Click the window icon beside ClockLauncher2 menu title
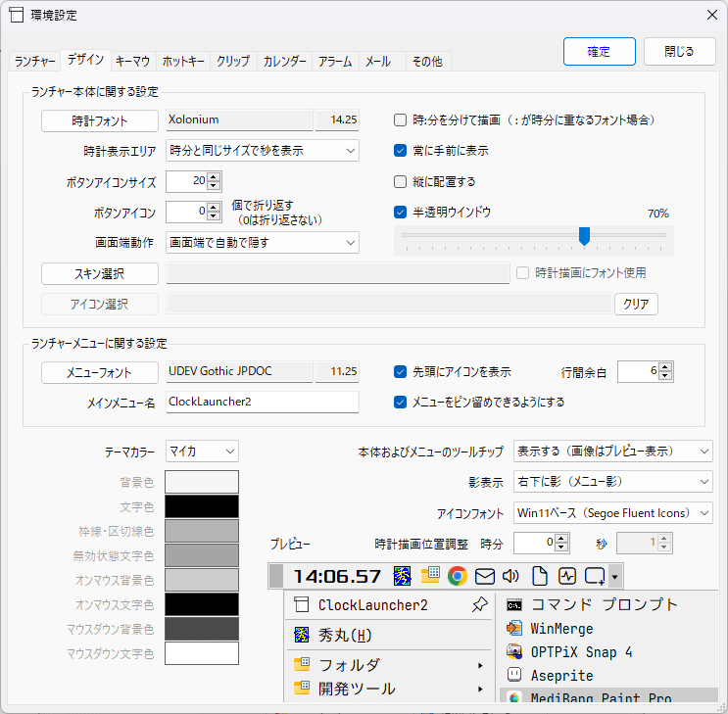Viewport: 728px width, 714px height. pos(302,605)
